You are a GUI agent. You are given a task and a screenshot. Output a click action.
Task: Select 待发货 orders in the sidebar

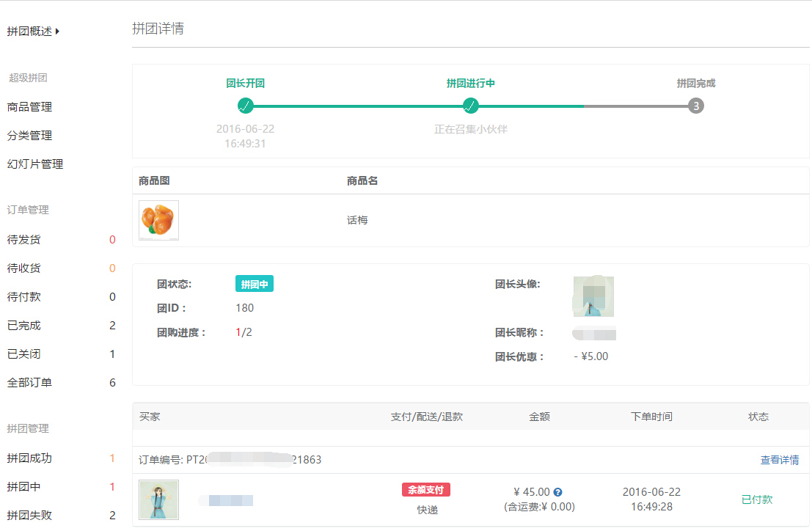[23, 239]
